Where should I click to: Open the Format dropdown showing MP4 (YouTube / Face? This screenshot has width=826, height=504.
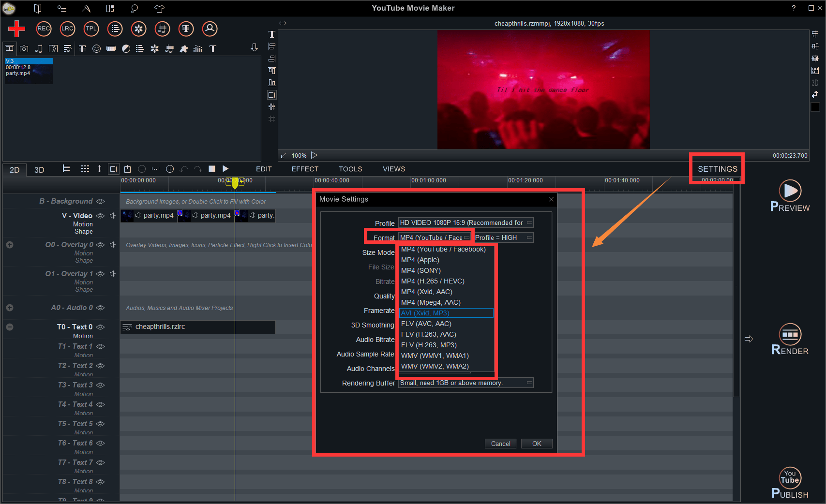coord(435,237)
